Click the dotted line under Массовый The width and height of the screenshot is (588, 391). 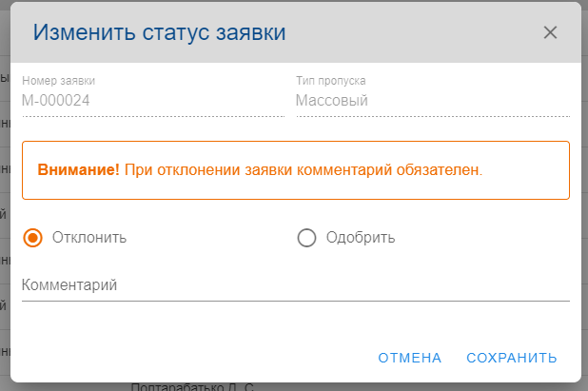point(432,116)
